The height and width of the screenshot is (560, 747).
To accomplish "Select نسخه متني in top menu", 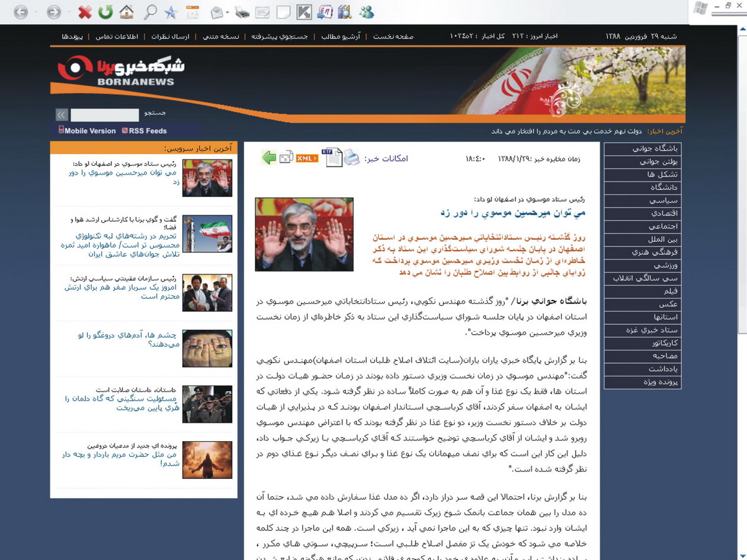I will pos(221,36).
